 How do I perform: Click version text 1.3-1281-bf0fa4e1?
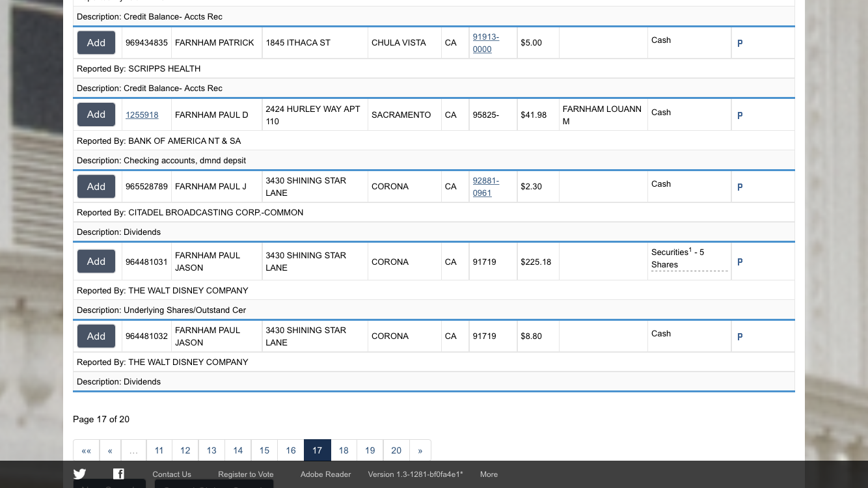point(415,474)
